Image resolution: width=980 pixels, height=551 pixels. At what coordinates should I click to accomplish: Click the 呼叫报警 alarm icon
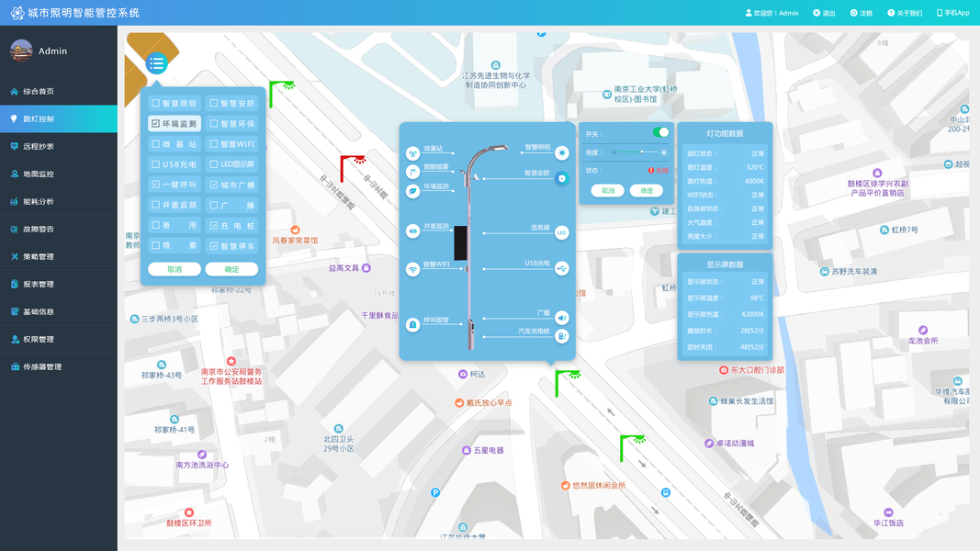(412, 325)
